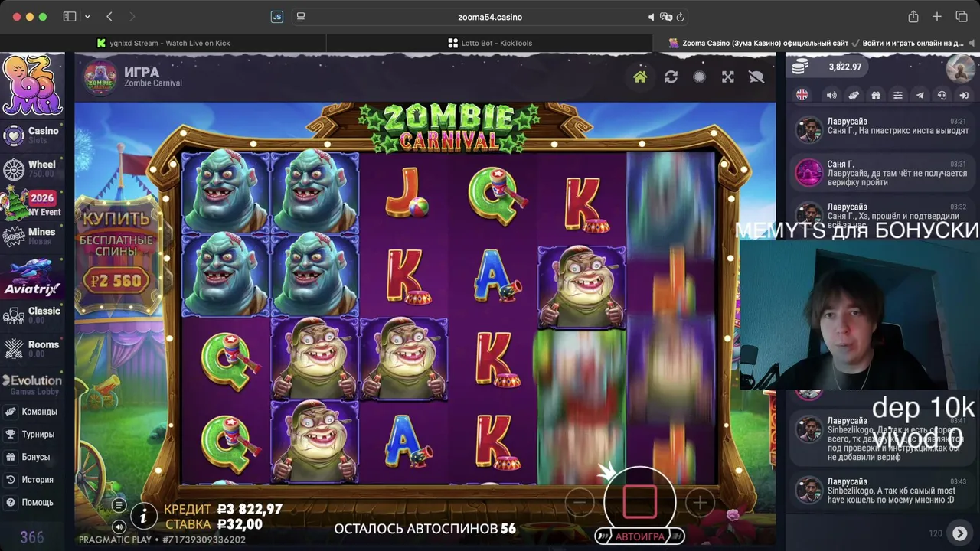Open Бонусы in the sidebar
Screen dimensions: 980x551
32,457
